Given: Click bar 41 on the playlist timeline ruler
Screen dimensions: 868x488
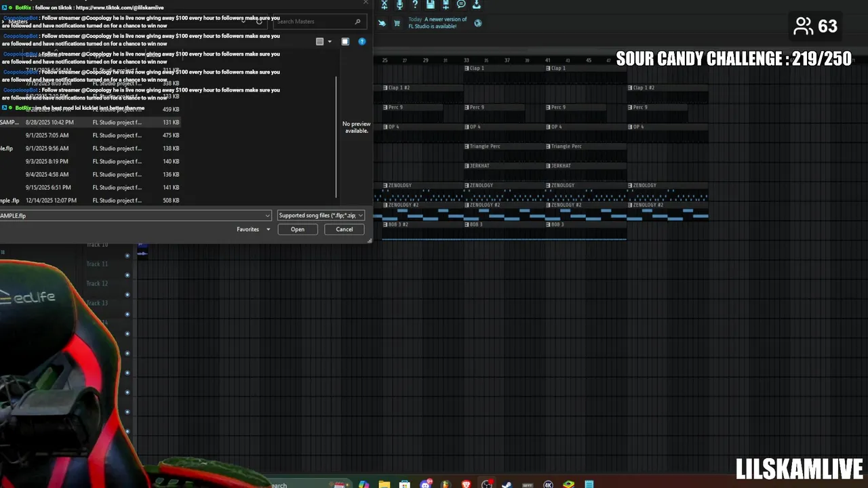Looking at the screenshot, I should coord(548,60).
